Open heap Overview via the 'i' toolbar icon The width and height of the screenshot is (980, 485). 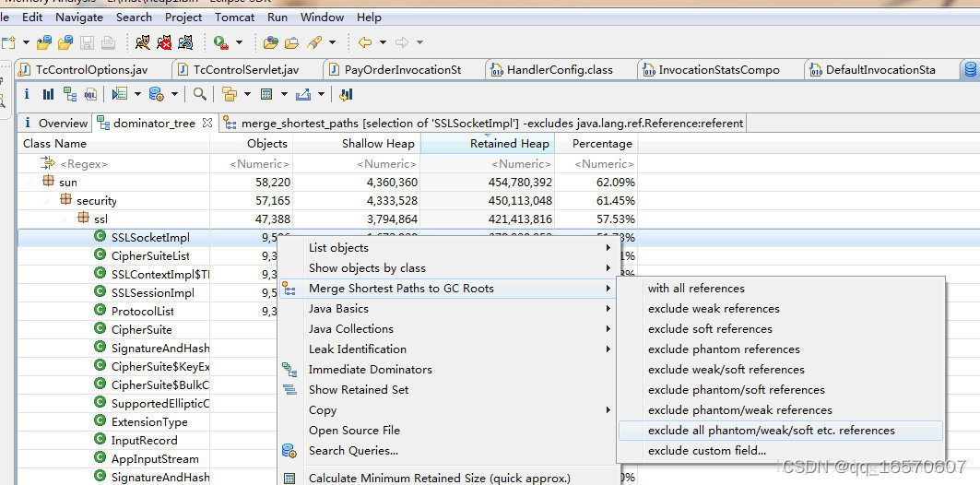27,94
